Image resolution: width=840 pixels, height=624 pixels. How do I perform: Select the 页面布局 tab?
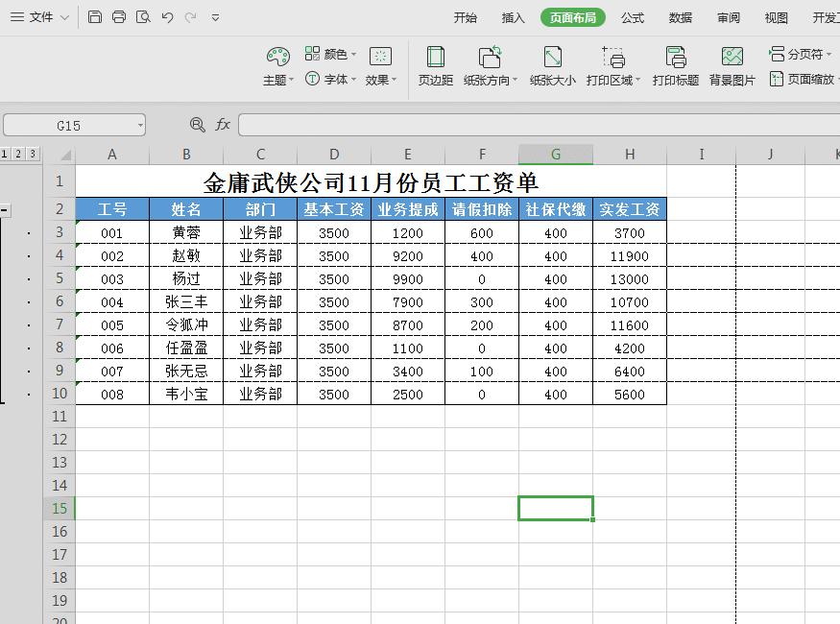(x=573, y=17)
